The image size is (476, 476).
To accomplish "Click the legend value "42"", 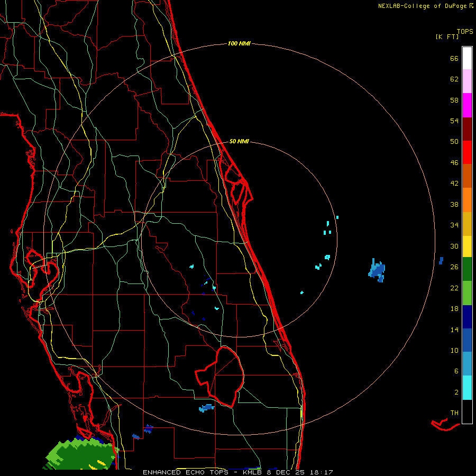I will tap(454, 184).
